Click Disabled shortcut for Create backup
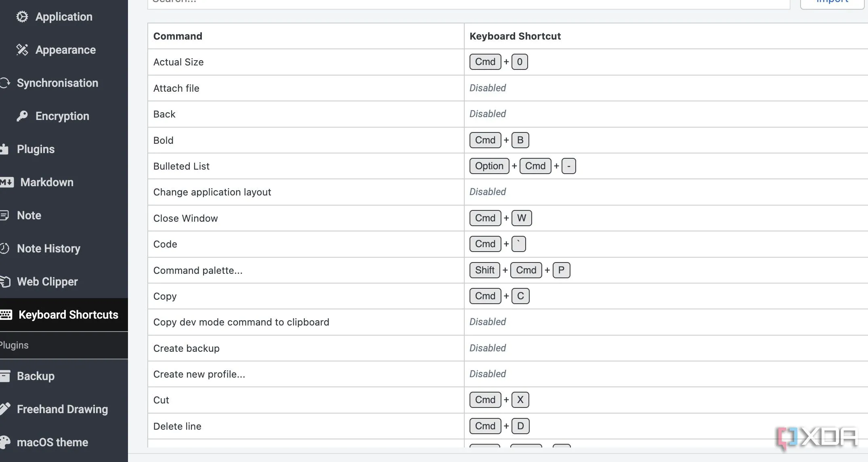Image resolution: width=868 pixels, height=462 pixels. click(488, 348)
